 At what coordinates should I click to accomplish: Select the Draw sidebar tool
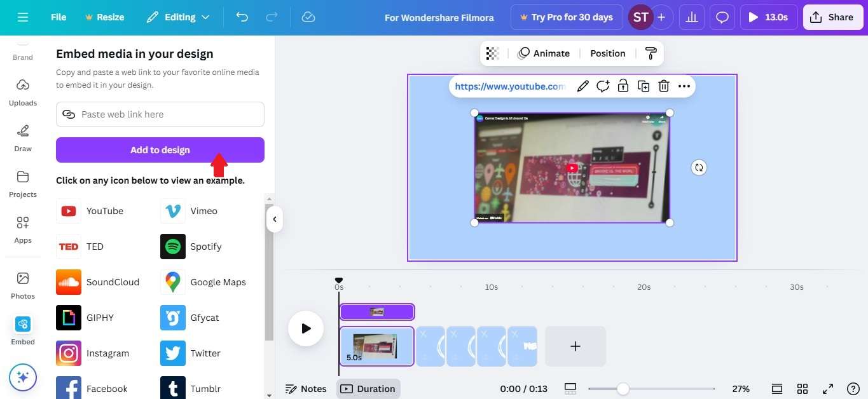point(23,138)
